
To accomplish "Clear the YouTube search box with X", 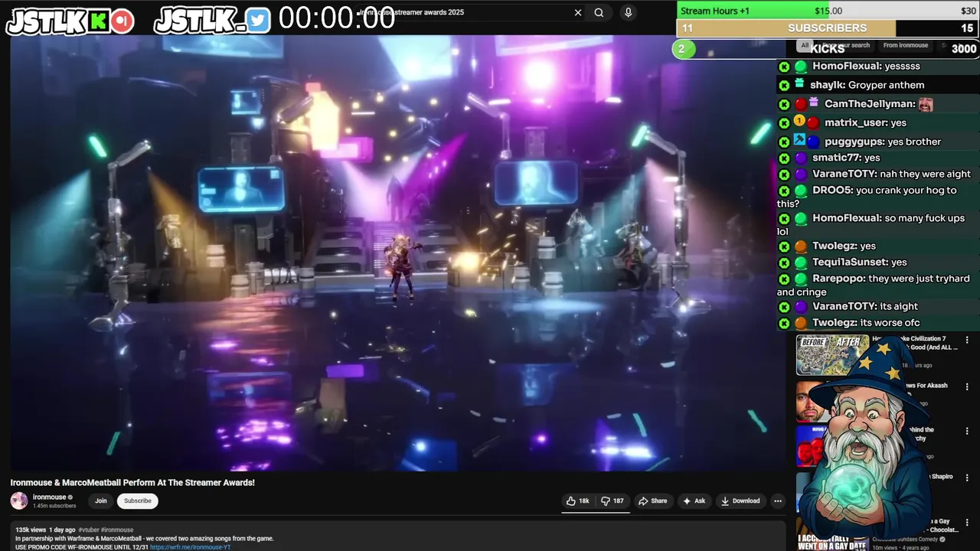I will (578, 12).
